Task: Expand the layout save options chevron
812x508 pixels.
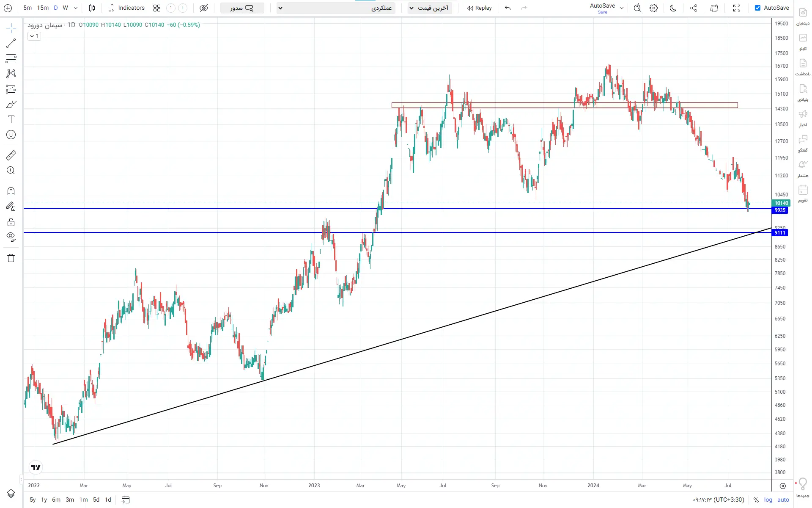Action: pos(622,8)
